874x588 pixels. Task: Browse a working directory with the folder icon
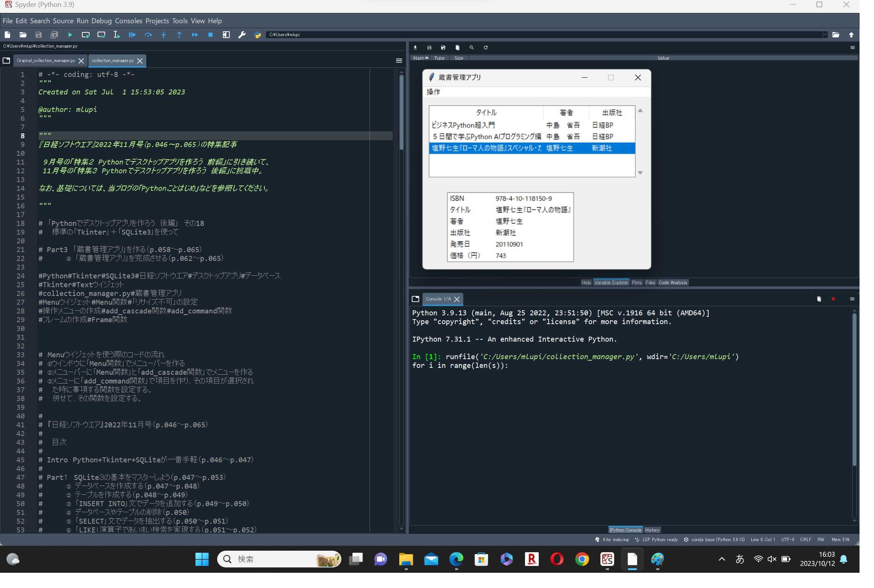pos(837,35)
